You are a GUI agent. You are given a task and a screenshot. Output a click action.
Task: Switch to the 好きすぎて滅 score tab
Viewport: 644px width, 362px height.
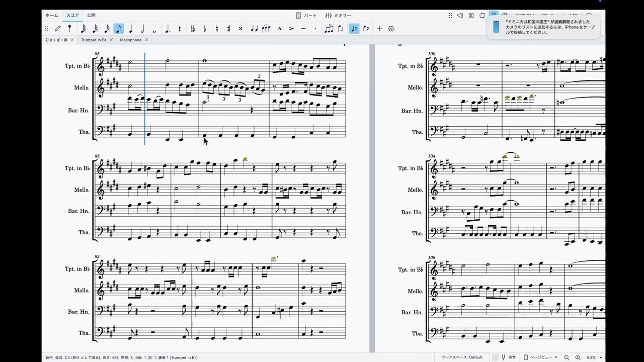(x=56, y=40)
